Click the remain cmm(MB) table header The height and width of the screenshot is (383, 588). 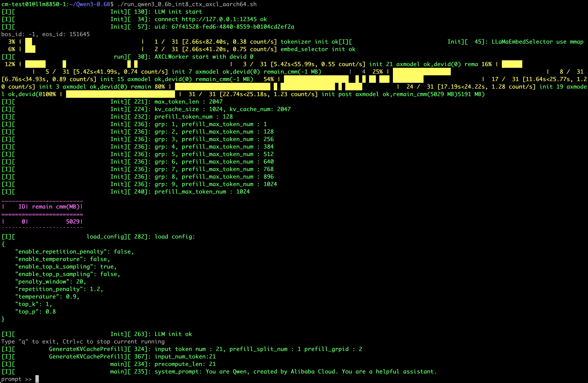click(x=56, y=207)
